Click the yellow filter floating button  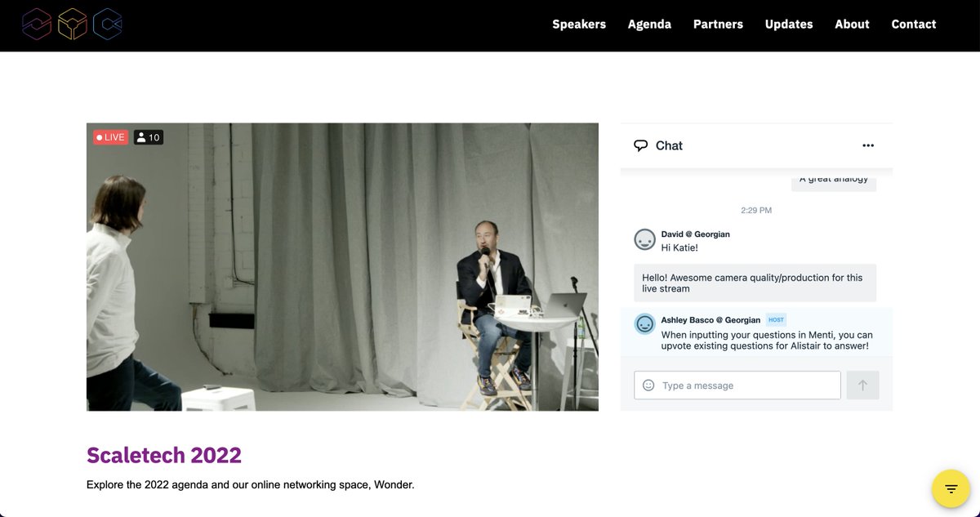pyautogui.click(x=951, y=489)
